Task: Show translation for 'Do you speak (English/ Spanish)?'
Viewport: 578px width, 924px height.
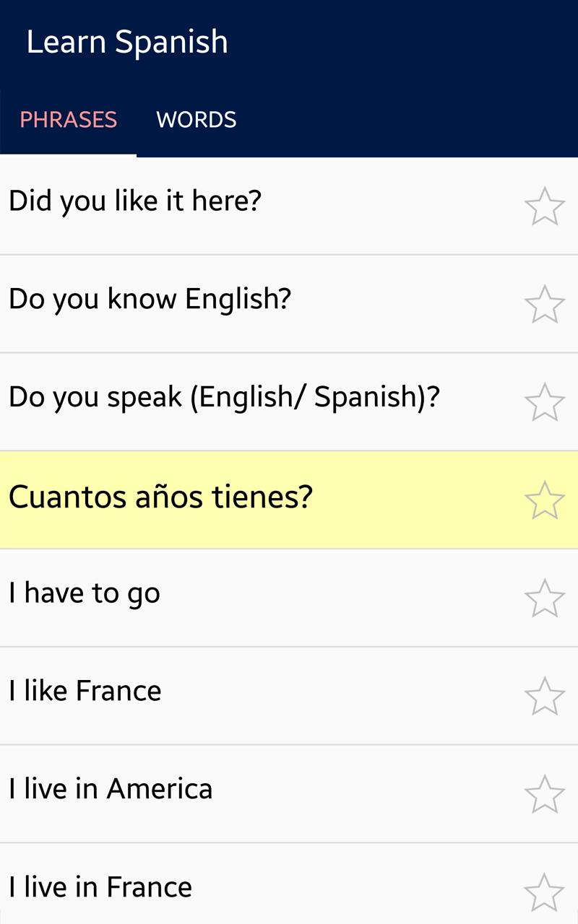Action: click(x=224, y=397)
